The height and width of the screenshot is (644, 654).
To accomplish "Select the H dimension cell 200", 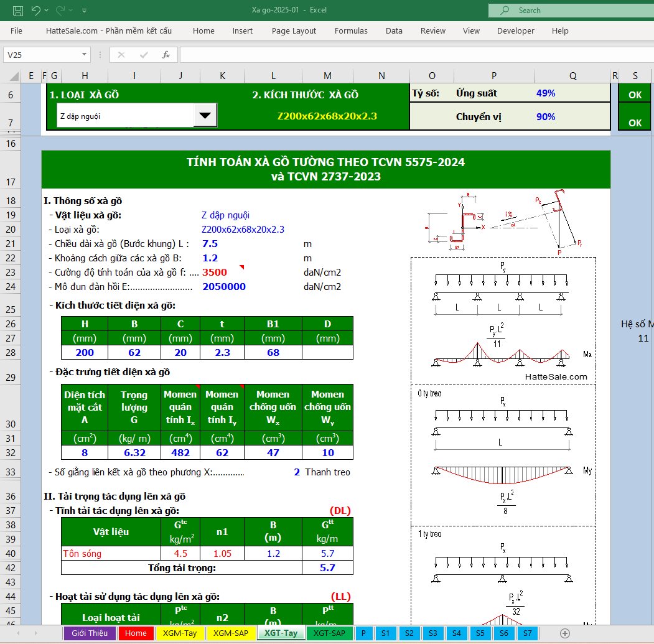I will [85, 353].
